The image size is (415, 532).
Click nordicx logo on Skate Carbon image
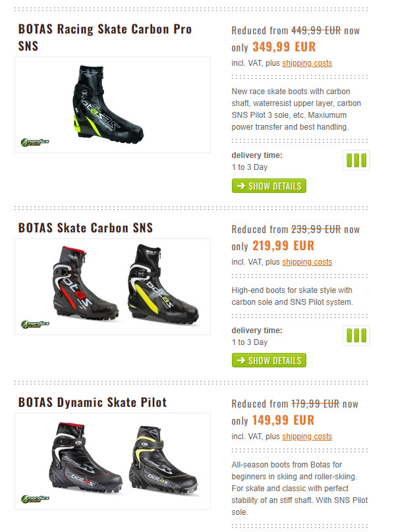tap(35, 325)
